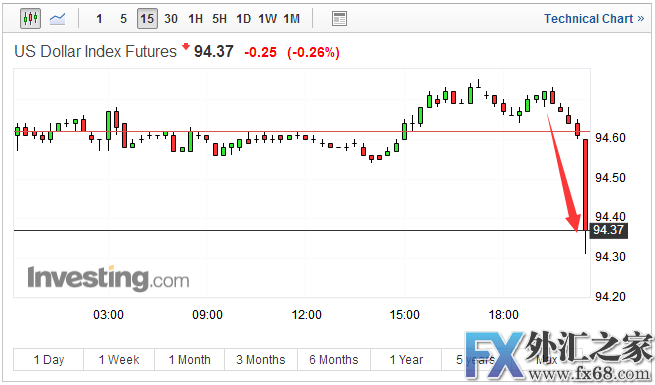Click the 15:00 time axis label
655x385 pixels.
[x=404, y=314]
